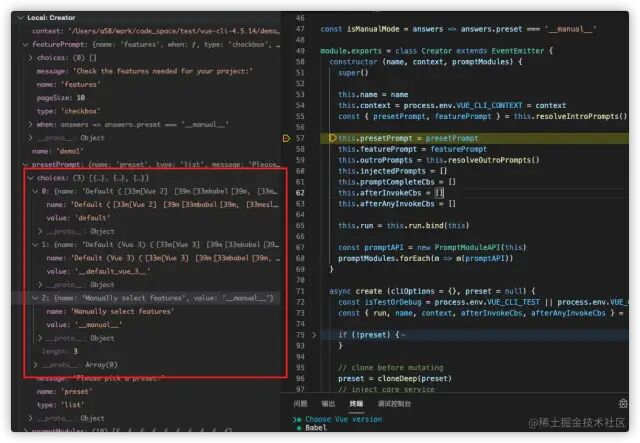Collapse choice item 0: Default (Vue 2)
The width and height of the screenshot is (640, 443).
[x=36, y=191]
